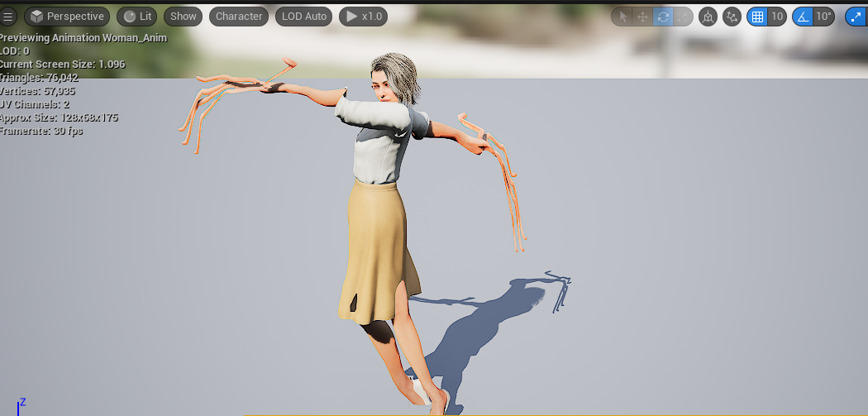Activate the Rotate tool

click(663, 17)
